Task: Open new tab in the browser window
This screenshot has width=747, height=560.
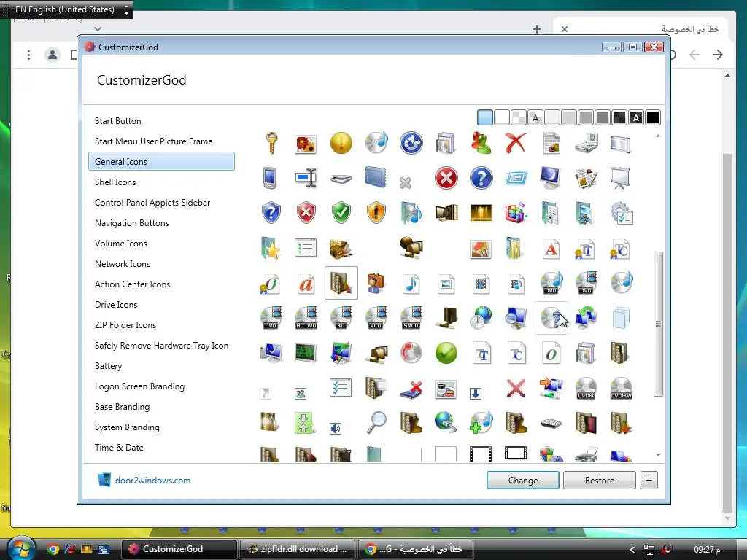Action: (537, 29)
